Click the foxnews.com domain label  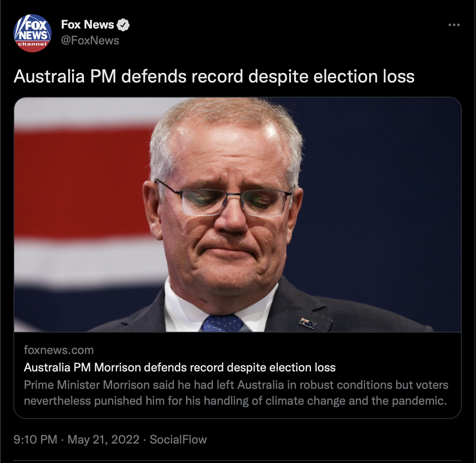pyautogui.click(x=59, y=350)
